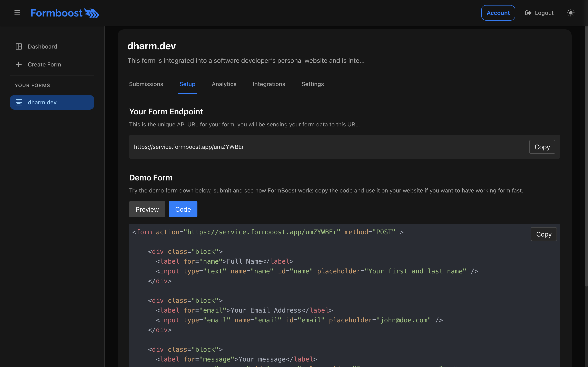Open the Settings tab
Viewport: 588px width, 367px height.
click(312, 84)
